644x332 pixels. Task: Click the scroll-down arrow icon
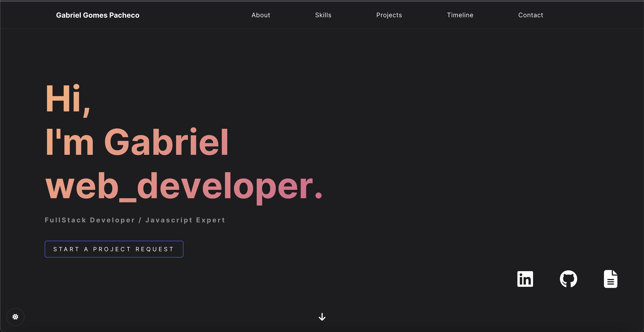(x=322, y=317)
